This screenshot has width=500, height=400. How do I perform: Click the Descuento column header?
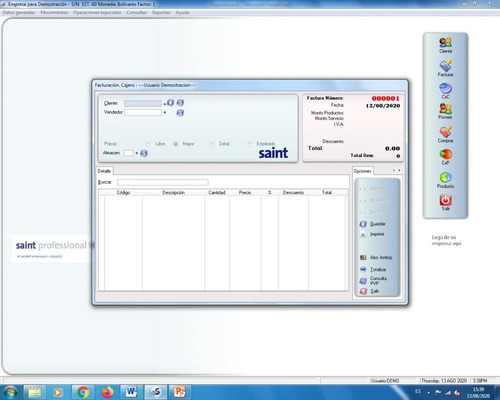[x=293, y=192]
